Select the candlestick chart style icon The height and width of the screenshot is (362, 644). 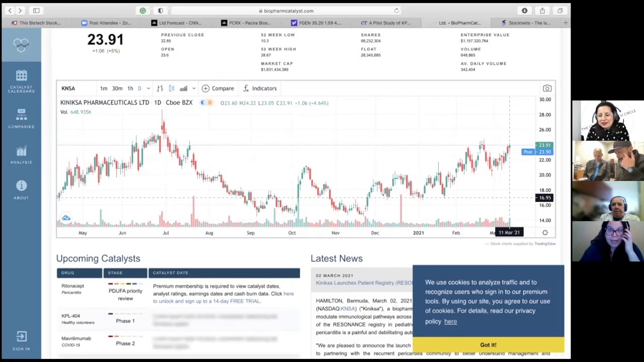[172, 88]
